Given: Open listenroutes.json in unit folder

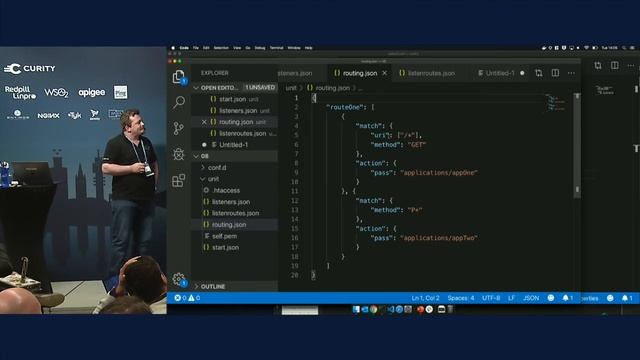Looking at the screenshot, I should pos(235,213).
